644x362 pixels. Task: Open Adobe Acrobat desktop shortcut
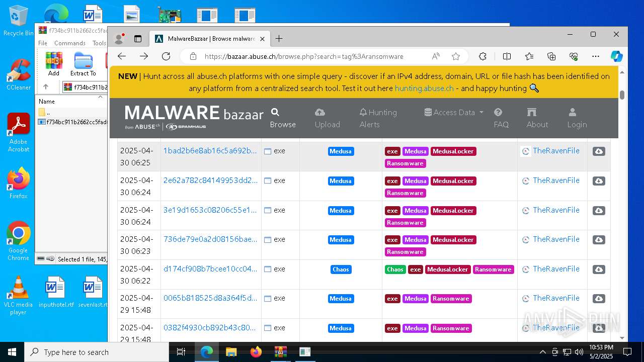click(18, 132)
